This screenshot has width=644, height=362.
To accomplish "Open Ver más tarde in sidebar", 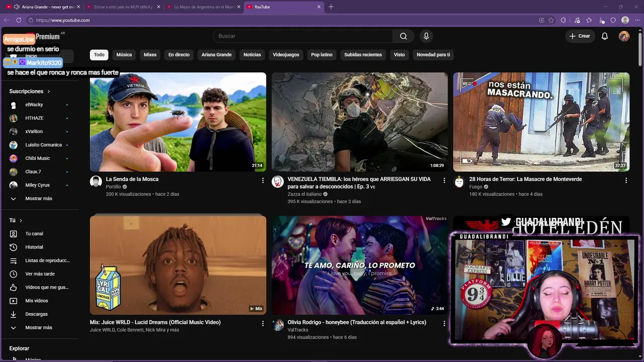I will pyautogui.click(x=39, y=274).
